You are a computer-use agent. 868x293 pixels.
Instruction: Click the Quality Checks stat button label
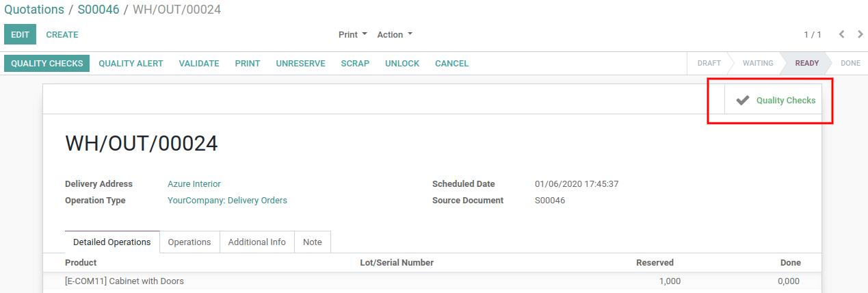point(786,100)
